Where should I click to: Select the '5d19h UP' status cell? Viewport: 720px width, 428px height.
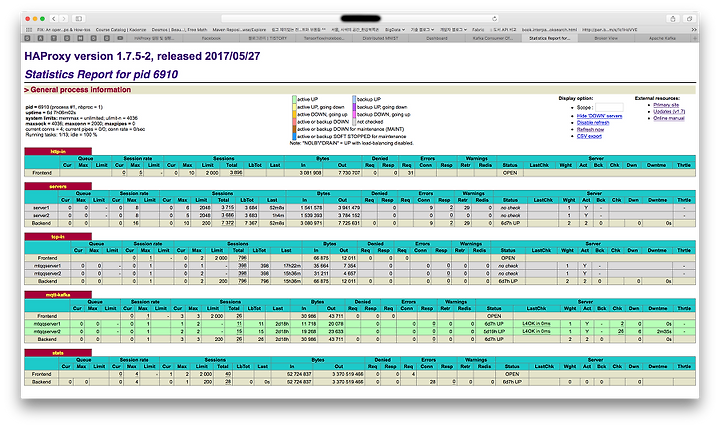[494, 331]
